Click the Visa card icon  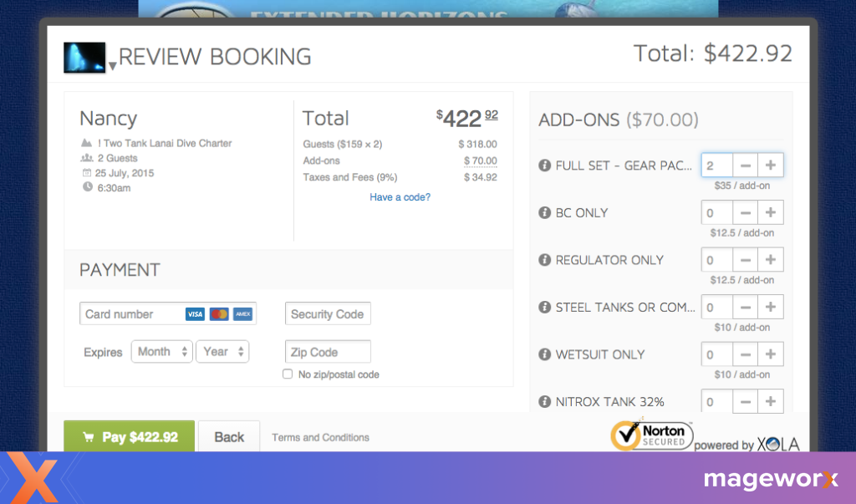(x=195, y=314)
